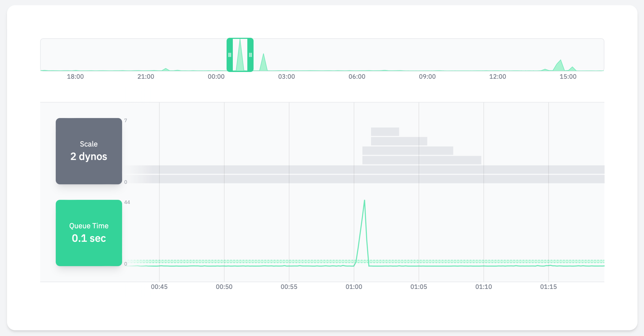This screenshot has width=644, height=336.
Task: Click the 0.1 sec value text
Action: [x=89, y=238]
